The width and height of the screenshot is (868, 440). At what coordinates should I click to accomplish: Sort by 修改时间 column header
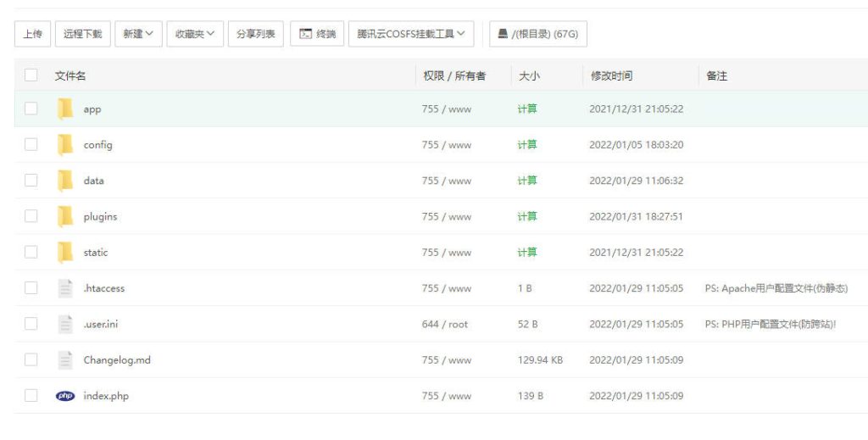[611, 75]
